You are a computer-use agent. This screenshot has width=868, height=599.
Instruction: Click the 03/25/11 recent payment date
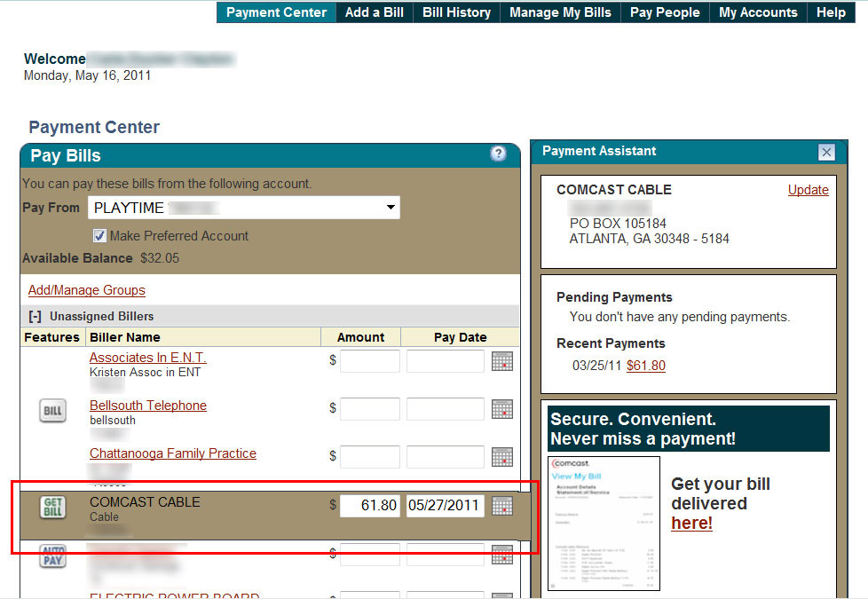pyautogui.click(x=596, y=366)
